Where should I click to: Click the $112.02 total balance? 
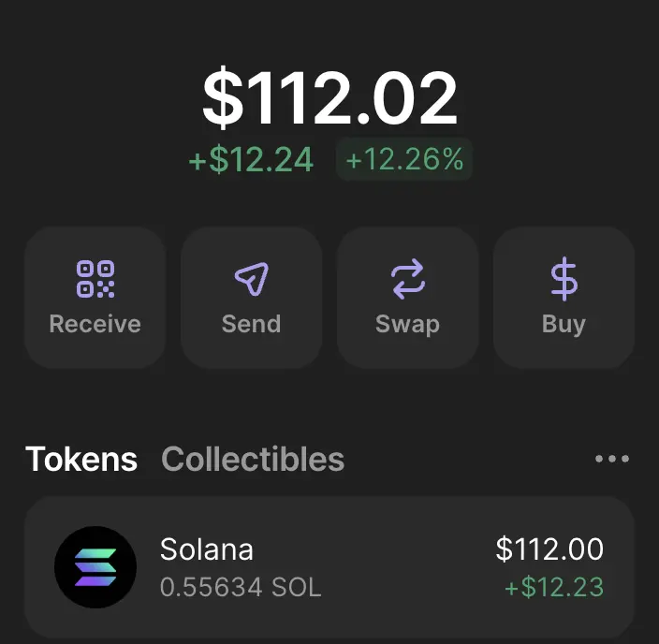(329, 97)
